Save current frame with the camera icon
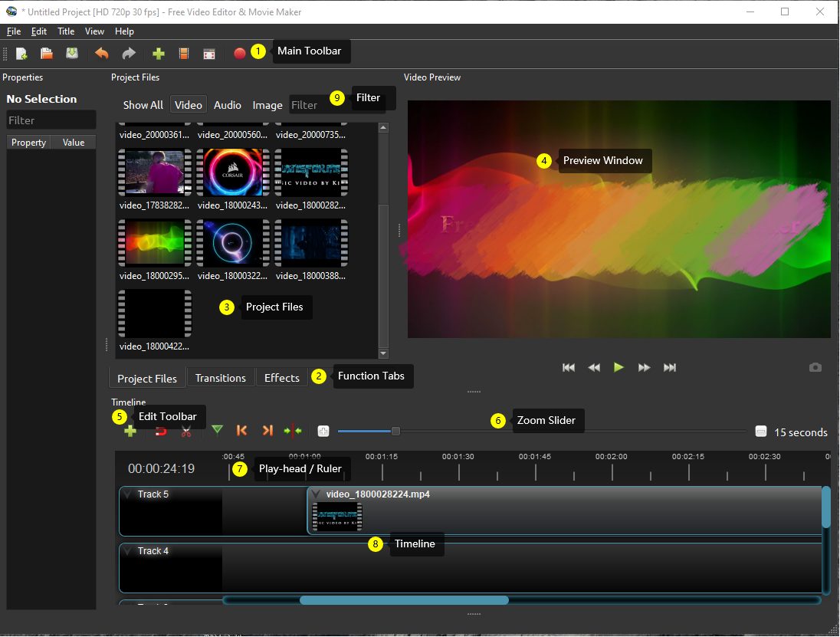The height and width of the screenshot is (637, 840). click(815, 368)
